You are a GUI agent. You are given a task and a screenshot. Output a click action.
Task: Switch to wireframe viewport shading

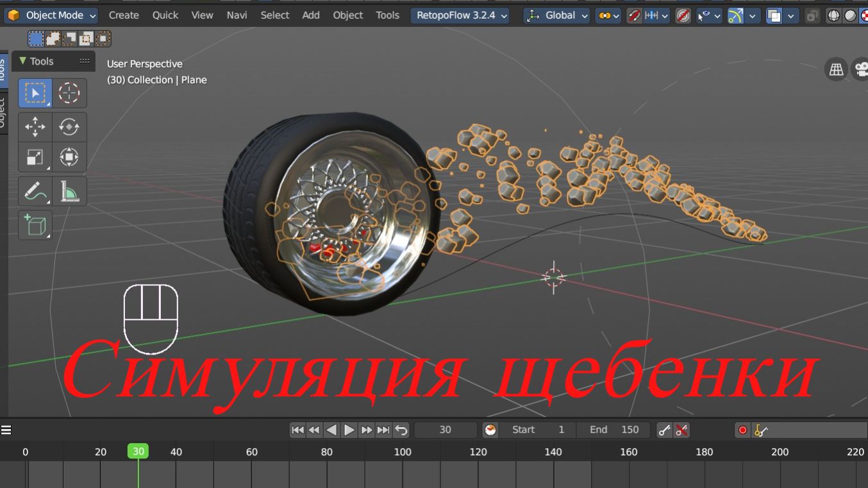(x=833, y=15)
